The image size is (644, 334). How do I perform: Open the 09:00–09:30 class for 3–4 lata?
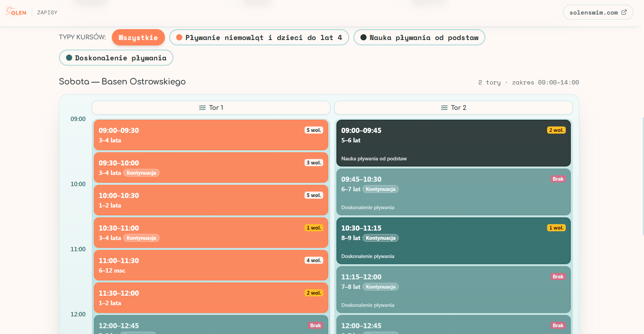211,135
